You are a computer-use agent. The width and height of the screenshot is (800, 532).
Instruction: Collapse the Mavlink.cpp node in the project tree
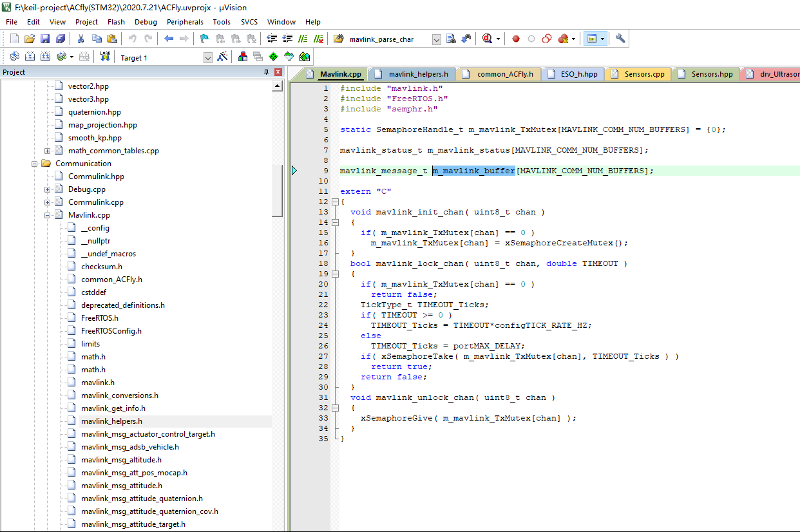(48, 215)
